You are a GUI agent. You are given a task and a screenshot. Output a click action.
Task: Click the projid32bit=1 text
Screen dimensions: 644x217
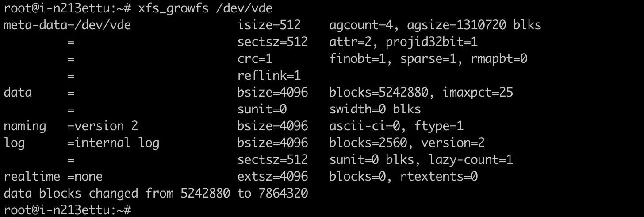pos(432,43)
